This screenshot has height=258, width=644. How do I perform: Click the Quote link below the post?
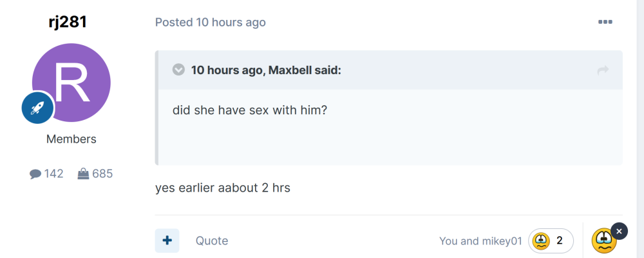click(x=212, y=241)
